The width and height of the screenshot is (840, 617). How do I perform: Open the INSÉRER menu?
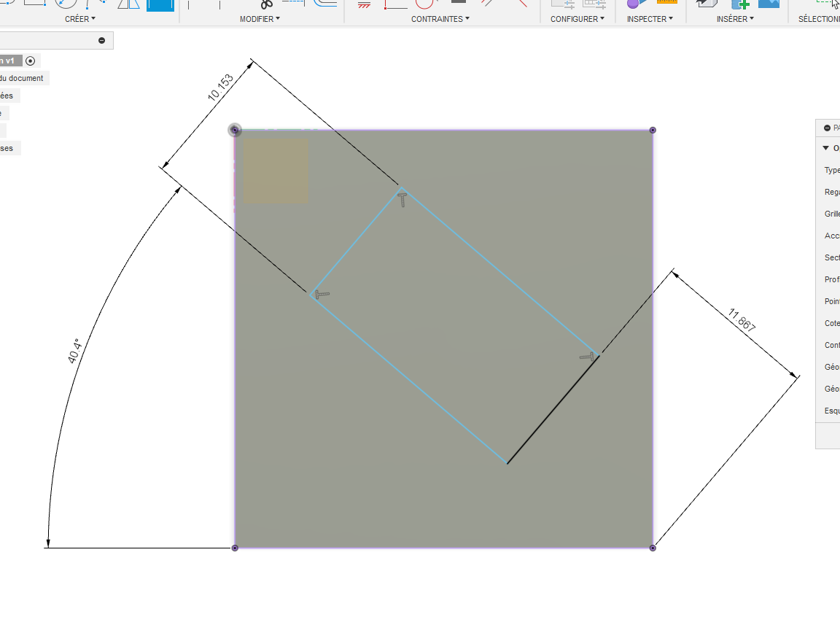point(735,19)
